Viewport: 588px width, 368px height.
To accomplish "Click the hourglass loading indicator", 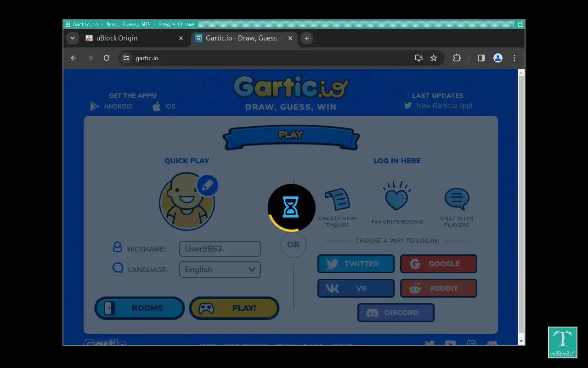I will 291,207.
